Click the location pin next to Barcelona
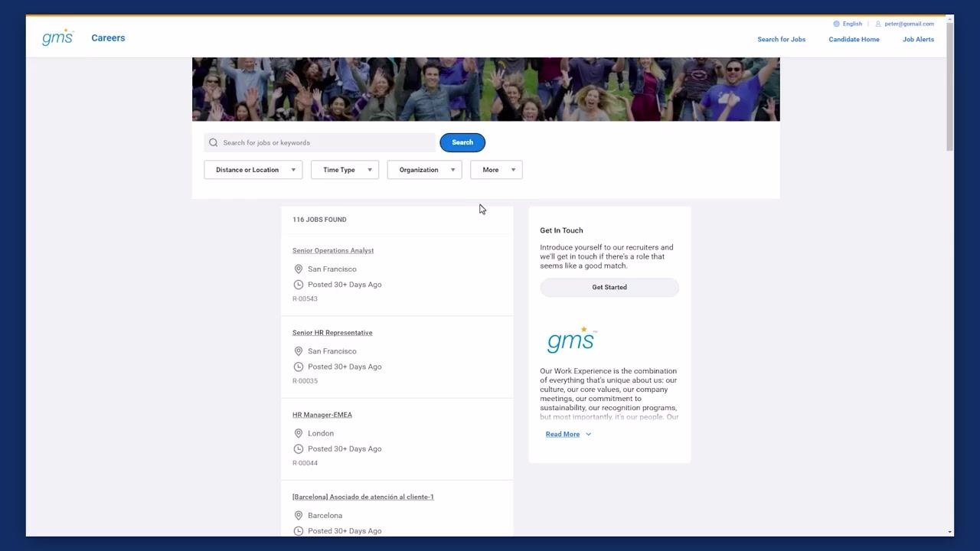The image size is (980, 551). point(299,516)
